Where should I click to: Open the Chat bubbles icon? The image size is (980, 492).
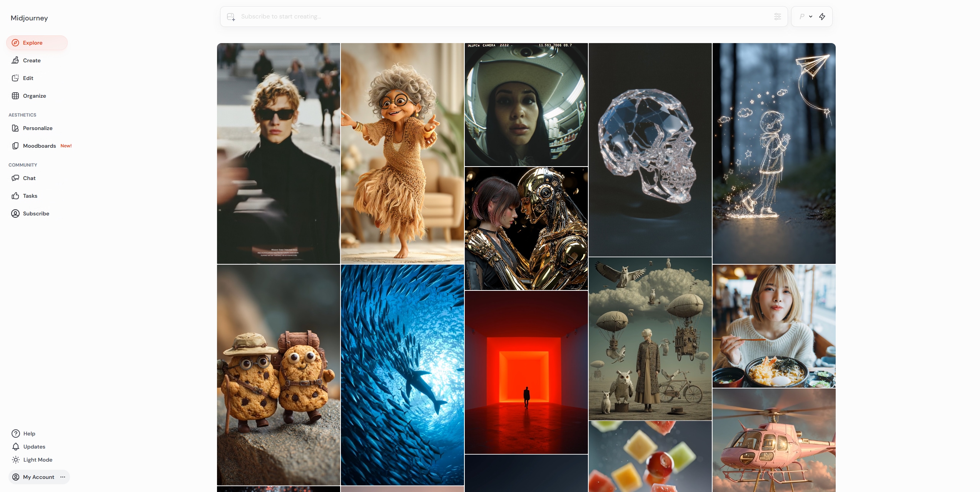click(x=15, y=178)
